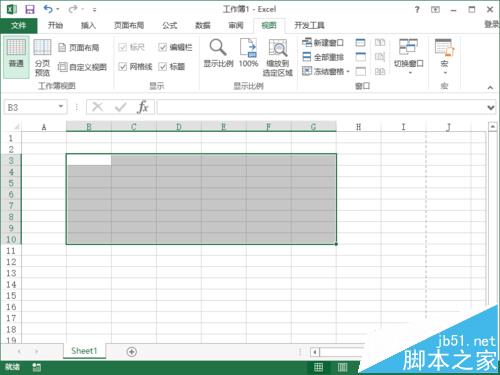500x375 pixels.
Task: Open a 新建窗口 new window
Action: click(x=323, y=43)
